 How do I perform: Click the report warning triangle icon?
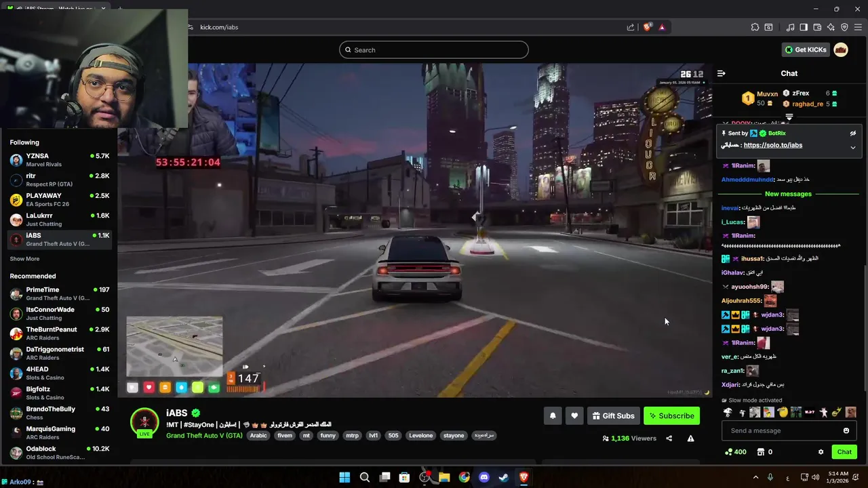click(x=690, y=439)
